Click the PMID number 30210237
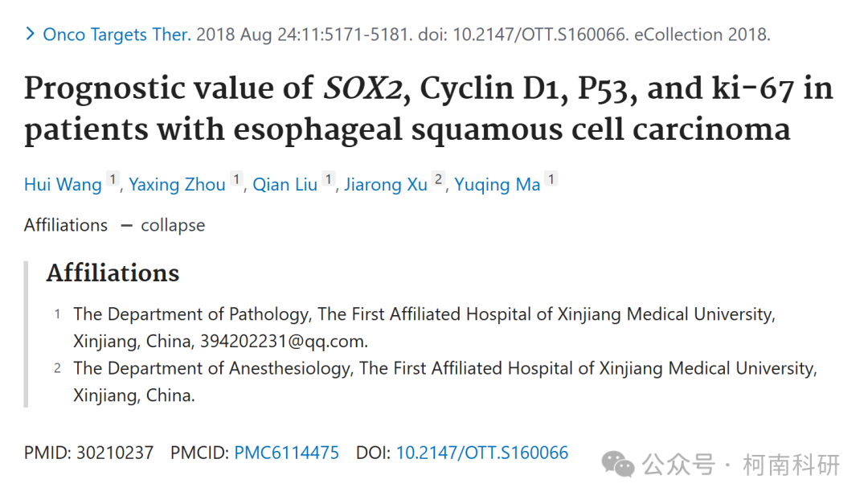 click(115, 453)
